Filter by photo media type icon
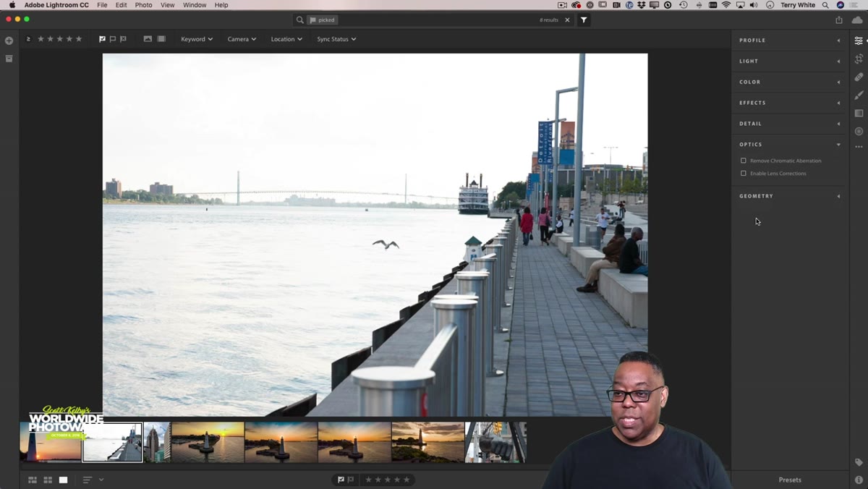 click(x=148, y=39)
